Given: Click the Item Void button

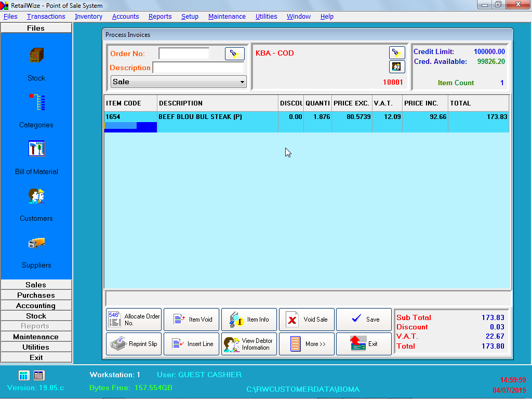Looking at the screenshot, I should 191,320.
